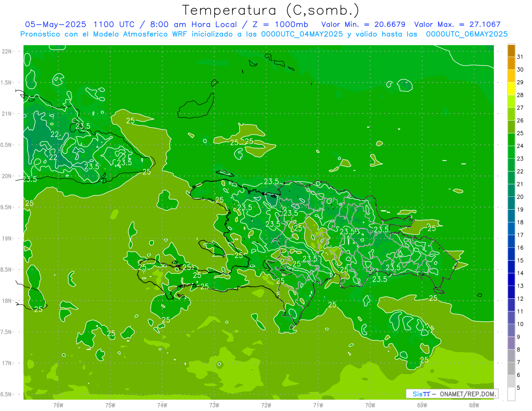The image size is (532, 411).
Task: Click the color bar scale label 29
Action: click(x=520, y=82)
